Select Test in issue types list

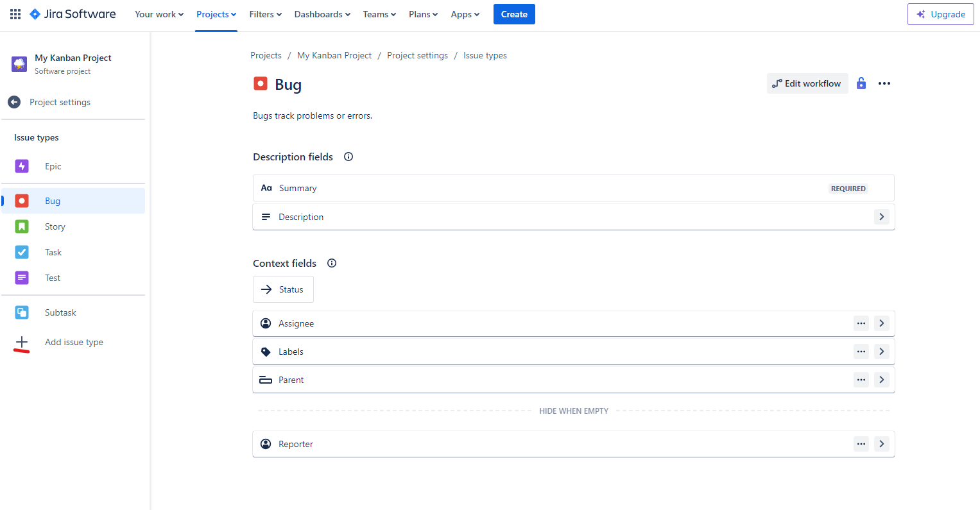[x=73, y=278]
